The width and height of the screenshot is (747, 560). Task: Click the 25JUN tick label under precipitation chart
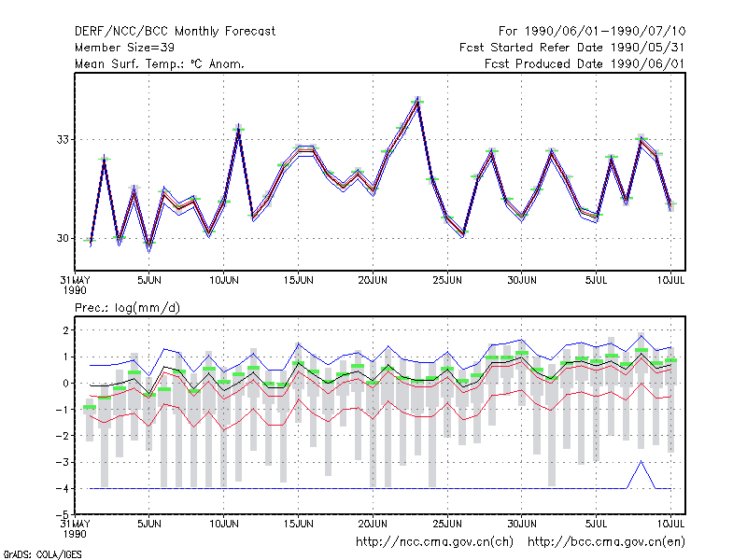(x=447, y=524)
